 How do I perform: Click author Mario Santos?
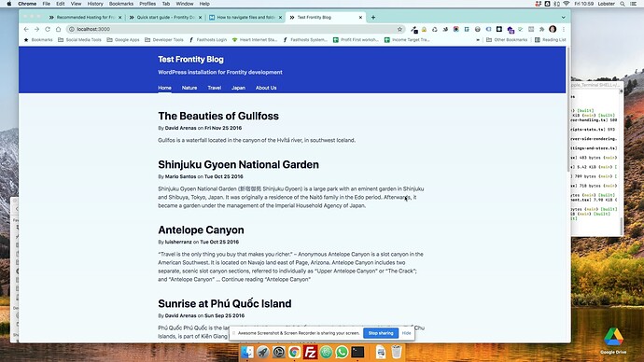(180, 176)
